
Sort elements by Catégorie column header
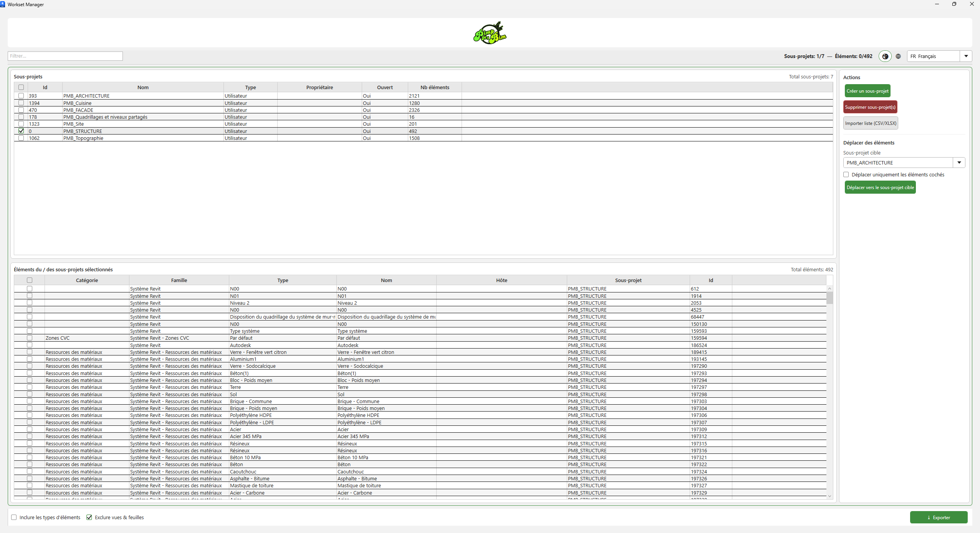click(87, 280)
